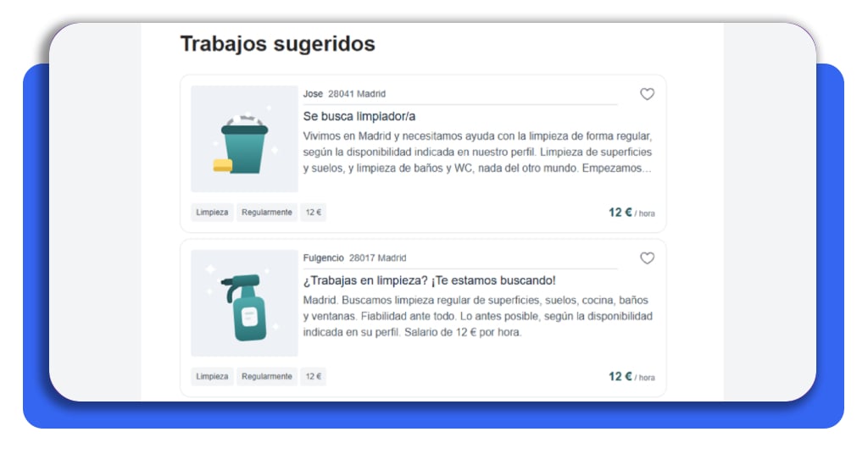
Task: Click the Limpieza tag on Jose's listing
Action: [212, 213]
